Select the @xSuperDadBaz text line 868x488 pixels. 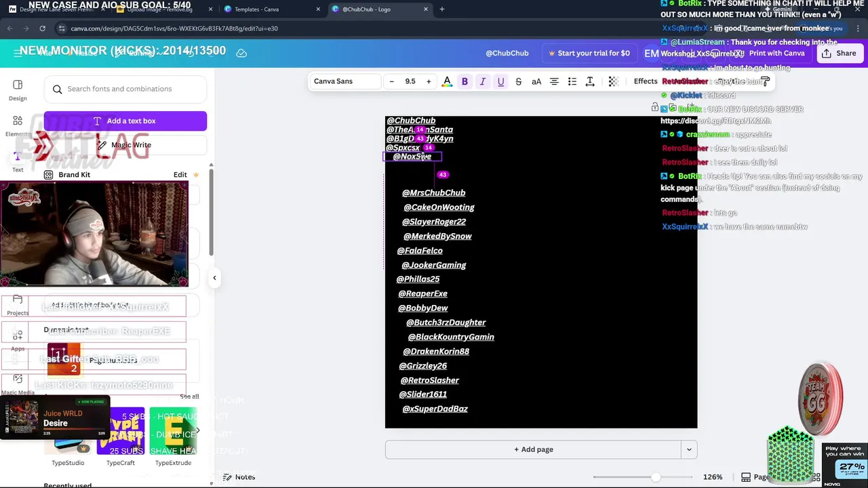(x=435, y=409)
